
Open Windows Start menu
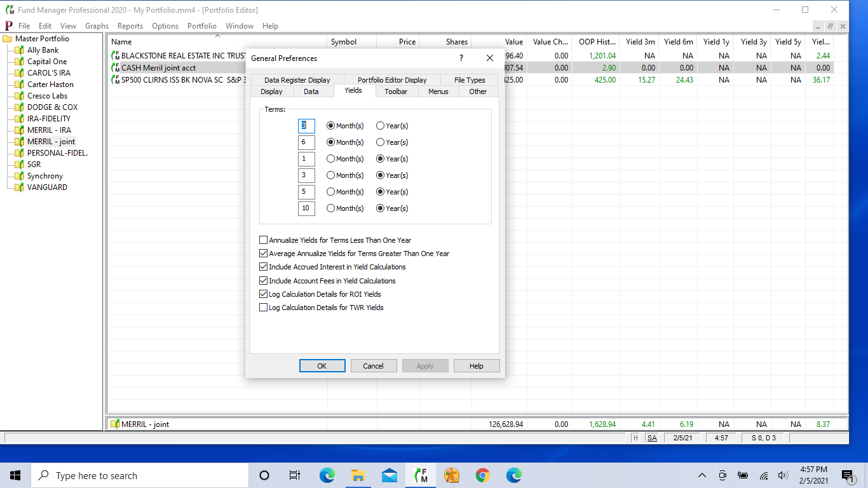pyautogui.click(x=15, y=475)
